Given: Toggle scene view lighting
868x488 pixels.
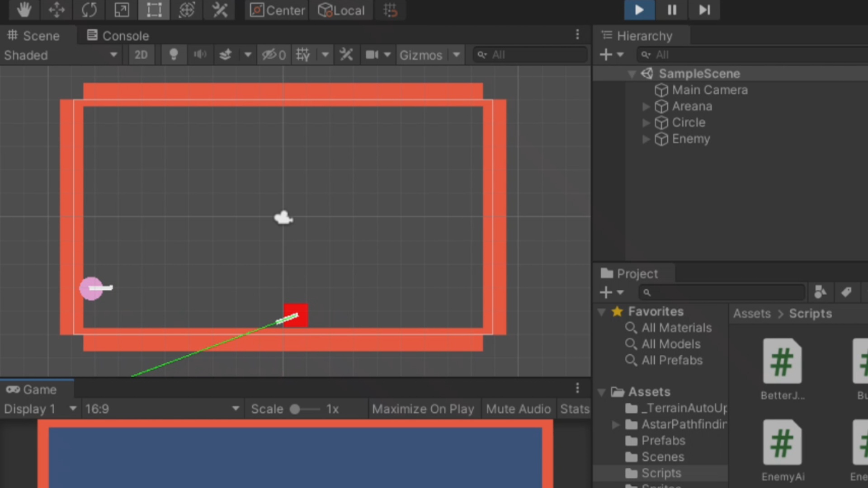Looking at the screenshot, I should pyautogui.click(x=174, y=54).
